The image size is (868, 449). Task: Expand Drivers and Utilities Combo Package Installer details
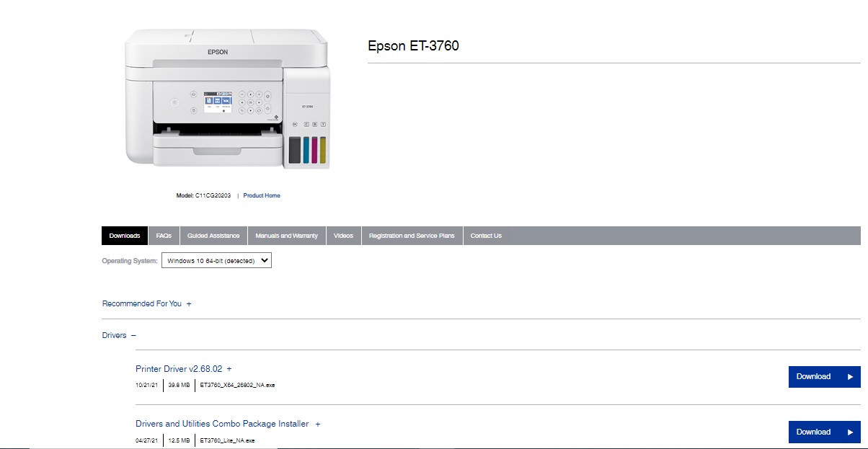(317, 424)
